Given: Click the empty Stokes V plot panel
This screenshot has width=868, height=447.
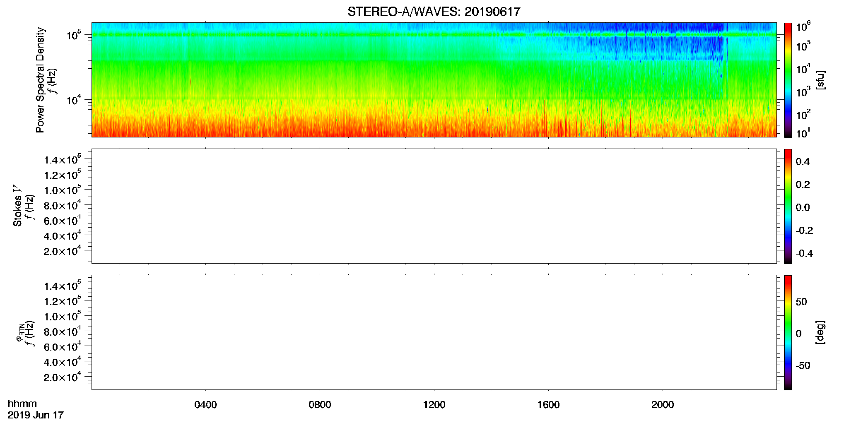Looking at the screenshot, I should 434,206.
